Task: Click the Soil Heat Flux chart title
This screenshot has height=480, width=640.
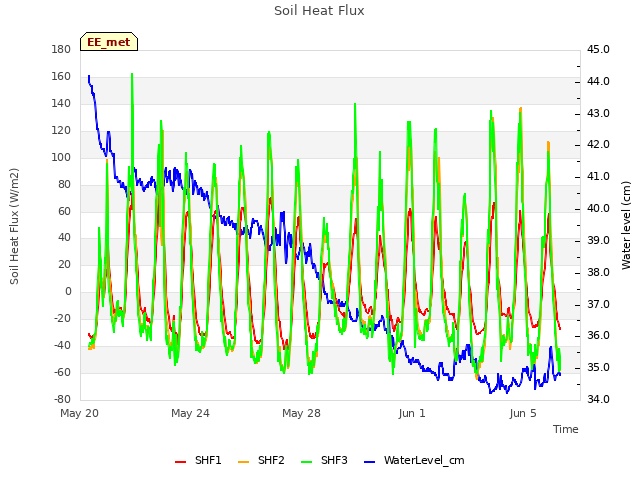Action: (x=319, y=11)
